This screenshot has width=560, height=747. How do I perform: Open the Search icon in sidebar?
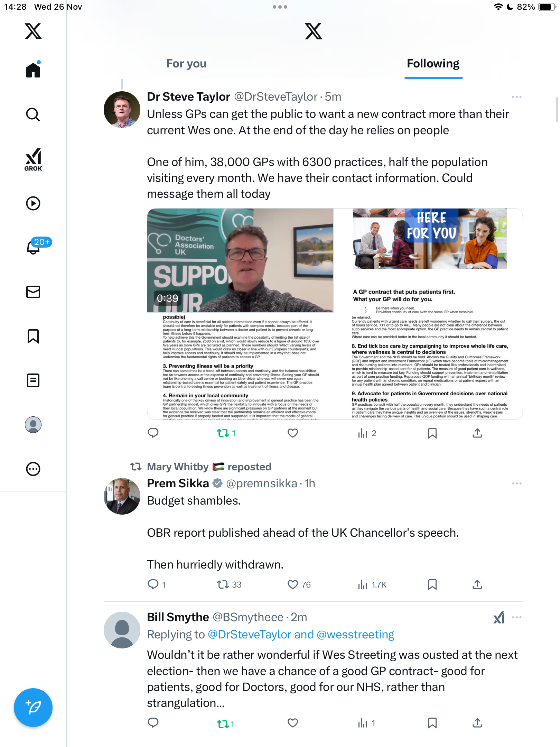tap(33, 114)
